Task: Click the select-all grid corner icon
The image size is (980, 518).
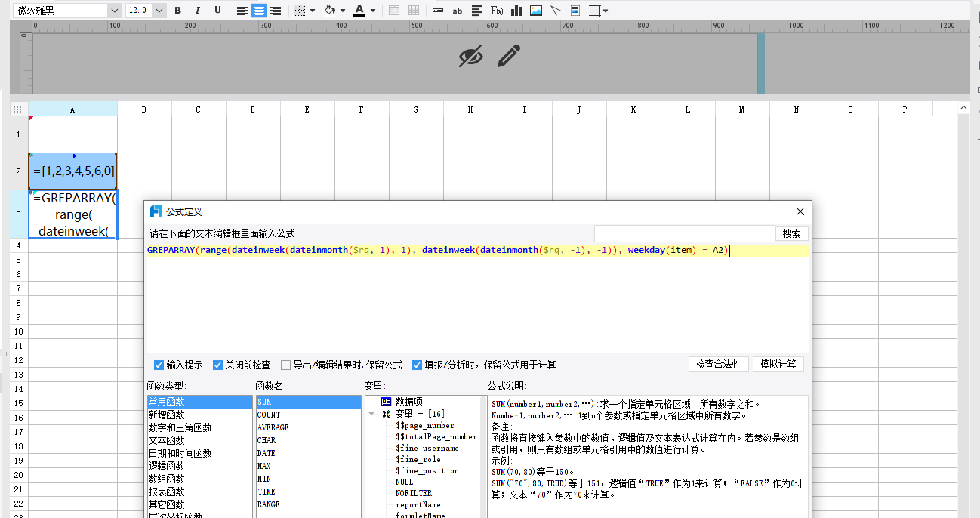Action: [17, 109]
